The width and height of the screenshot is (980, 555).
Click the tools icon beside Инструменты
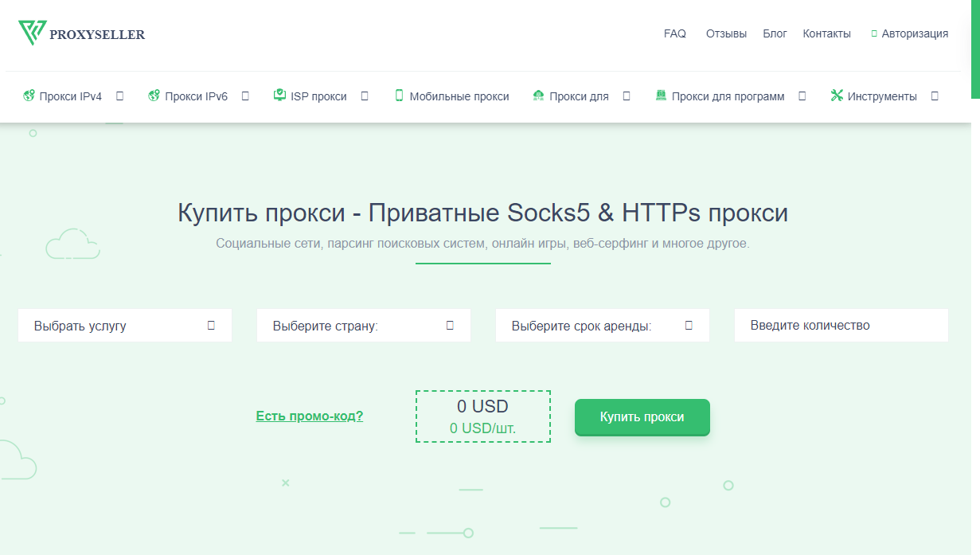click(837, 96)
